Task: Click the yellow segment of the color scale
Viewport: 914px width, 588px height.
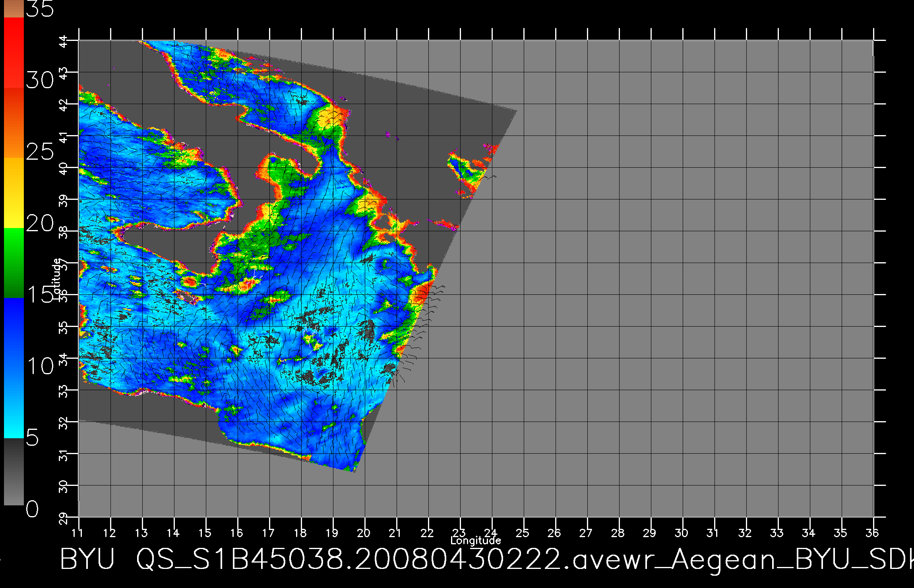Action: point(14,193)
